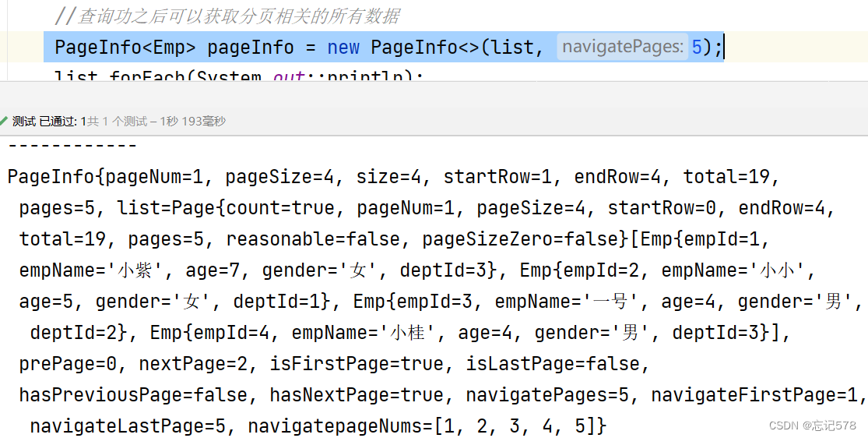Click "reasonable=false" in the console output
Viewport: 868px width, 438px height.
(x=313, y=239)
